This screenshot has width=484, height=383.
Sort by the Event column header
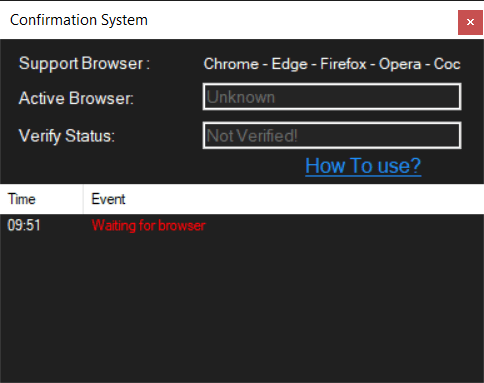[284, 199]
